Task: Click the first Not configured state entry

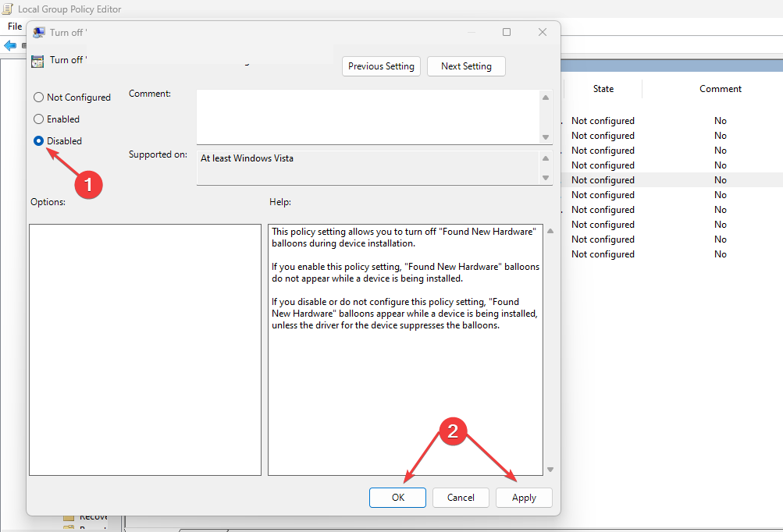Action: pos(603,121)
